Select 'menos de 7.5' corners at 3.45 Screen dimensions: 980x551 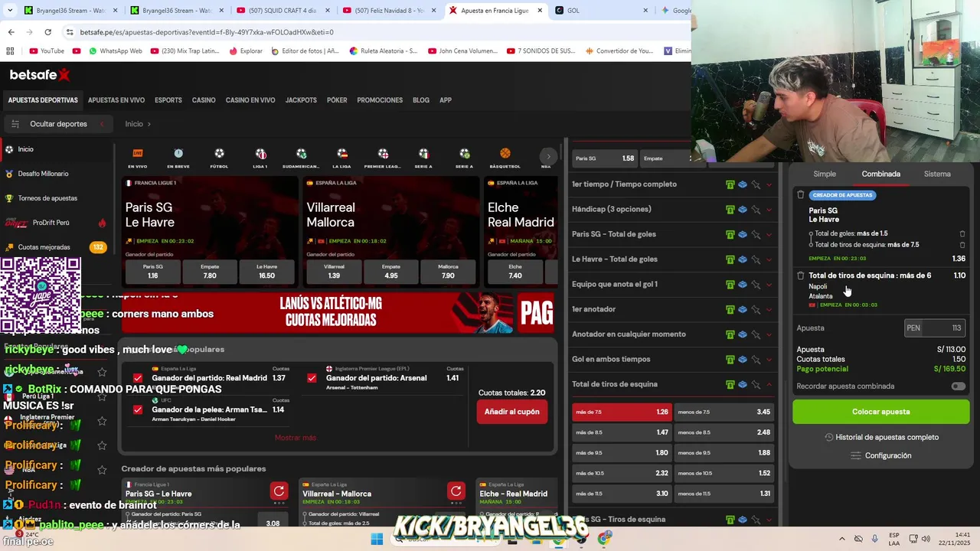(724, 412)
